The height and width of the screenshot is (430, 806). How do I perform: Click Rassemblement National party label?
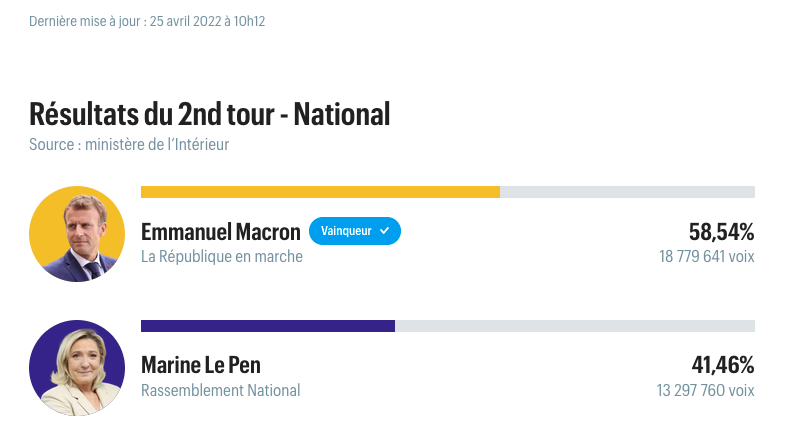click(x=221, y=390)
